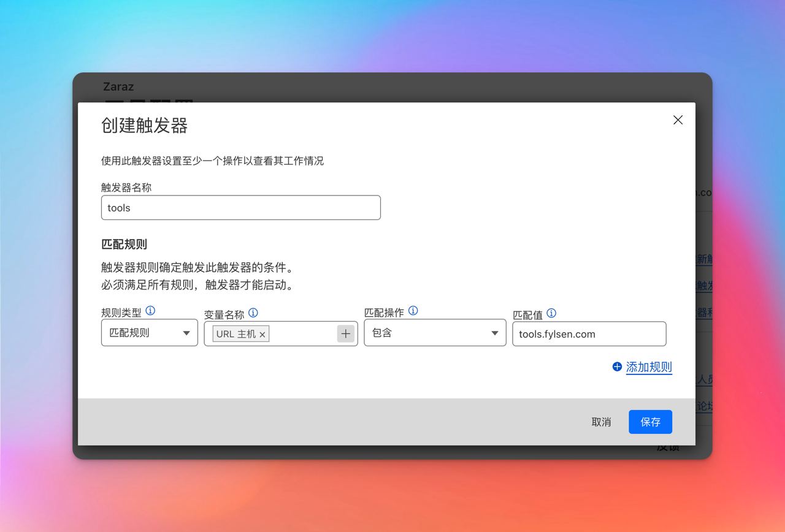Click the info icon next to 变量名称

[x=253, y=313]
